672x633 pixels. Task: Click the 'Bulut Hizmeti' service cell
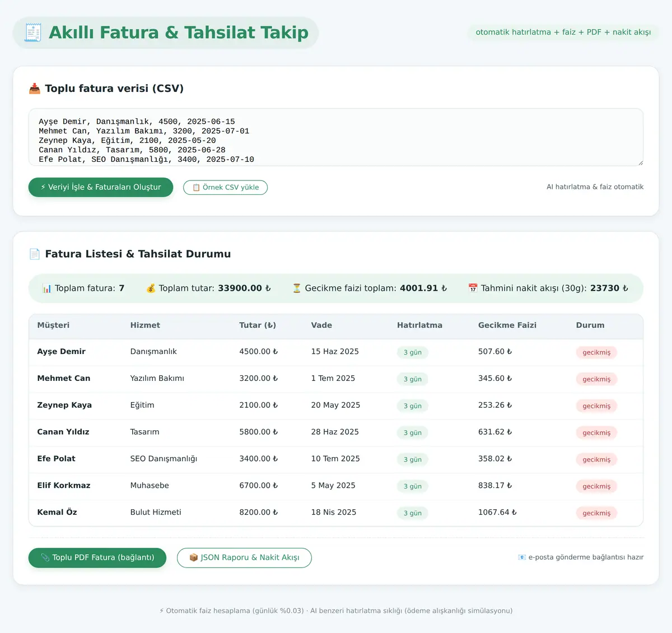[156, 513]
